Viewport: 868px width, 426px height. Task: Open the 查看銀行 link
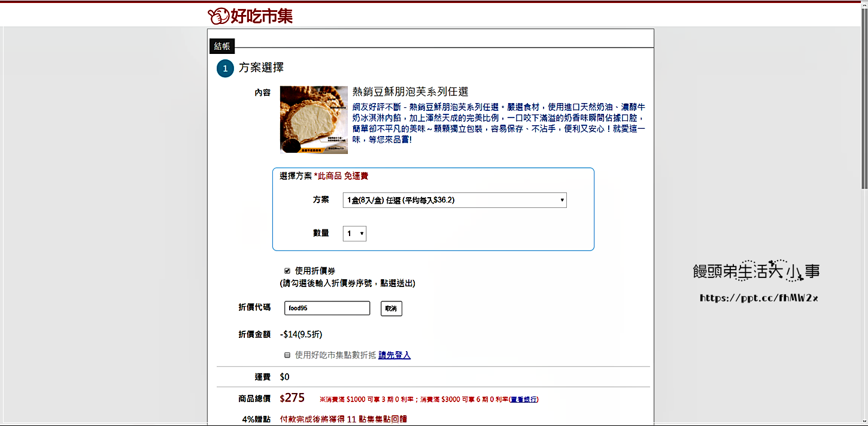coord(523,399)
